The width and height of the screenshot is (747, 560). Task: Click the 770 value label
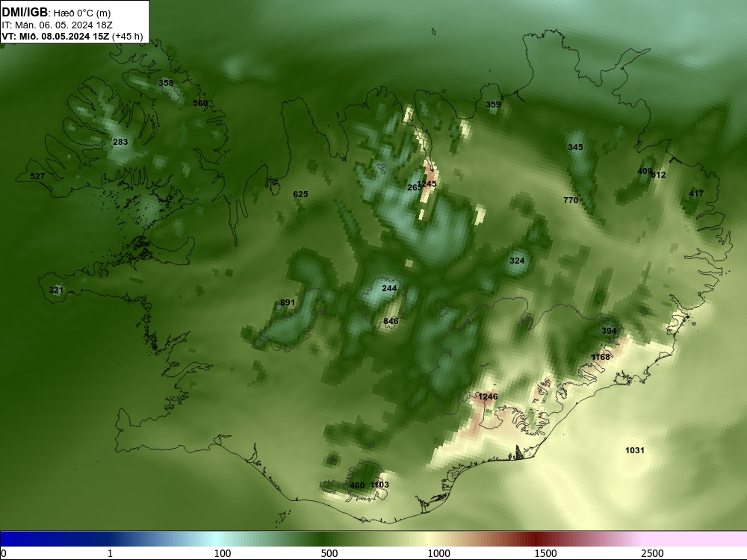[571, 200]
